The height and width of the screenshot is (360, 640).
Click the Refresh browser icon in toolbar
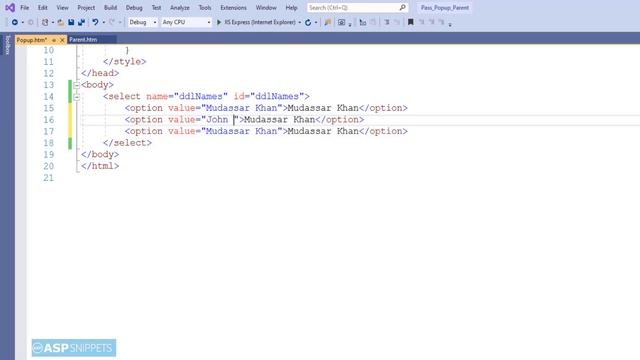click(x=308, y=22)
